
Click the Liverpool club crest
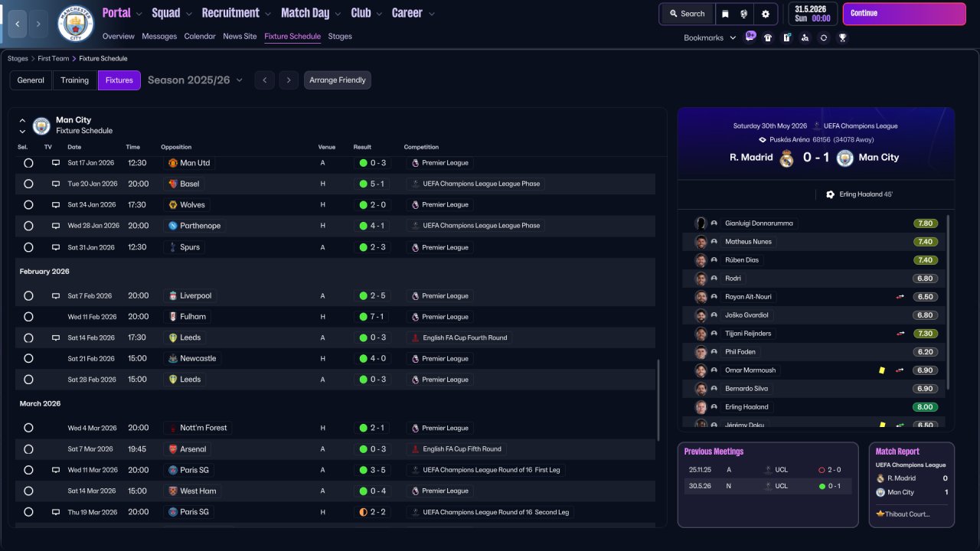[x=173, y=295]
